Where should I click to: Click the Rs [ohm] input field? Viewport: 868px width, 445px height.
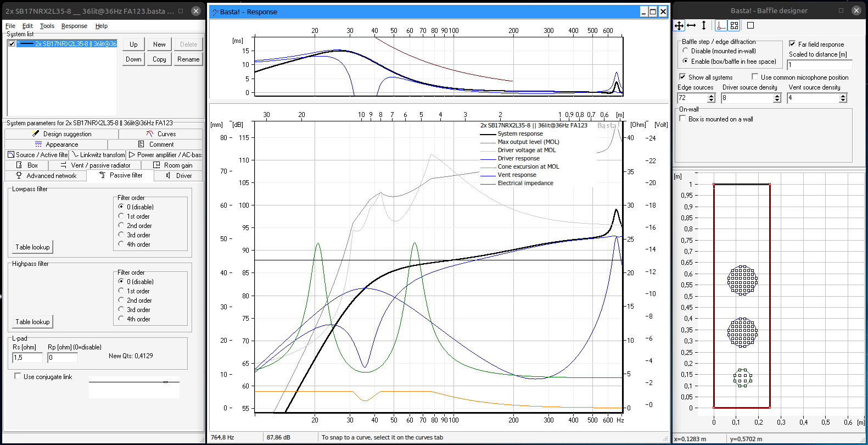point(27,357)
